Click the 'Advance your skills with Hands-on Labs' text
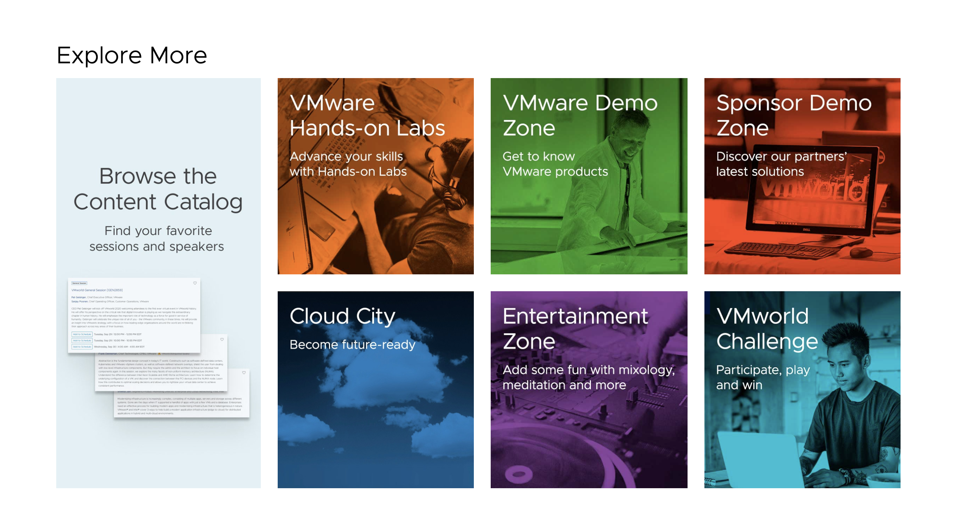The width and height of the screenshot is (980, 529). 348,164
